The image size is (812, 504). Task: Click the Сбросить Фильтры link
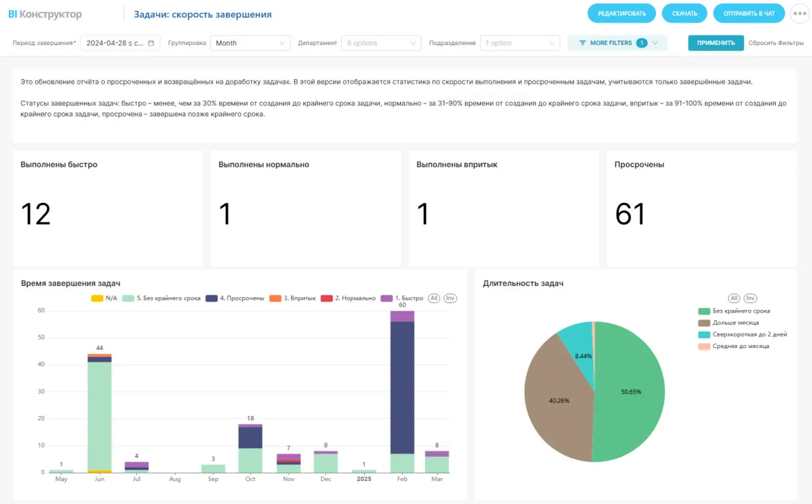pyautogui.click(x=775, y=43)
